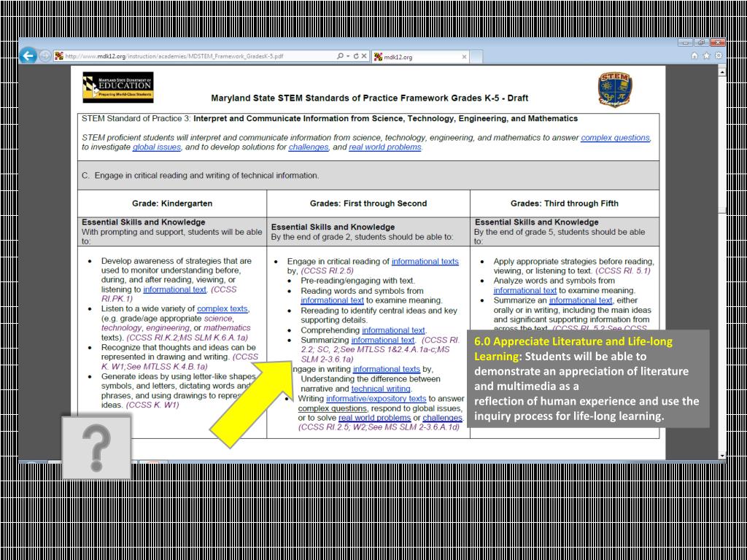The height and width of the screenshot is (560, 747).
Task: Click 'Apply appropriate strategies before reading' bullet
Action: (574, 266)
